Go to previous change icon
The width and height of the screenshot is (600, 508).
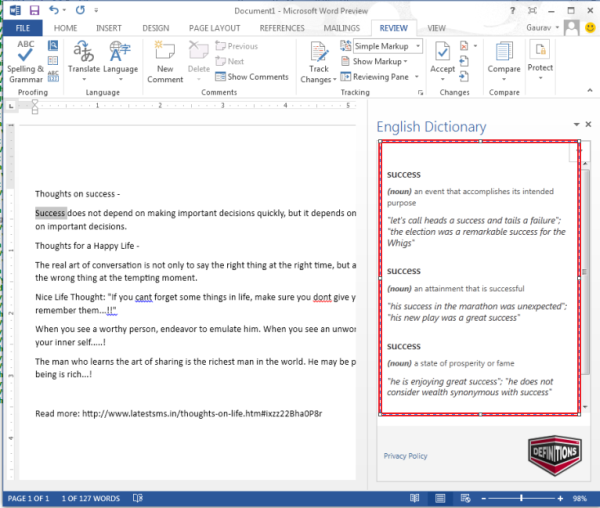(x=464, y=61)
